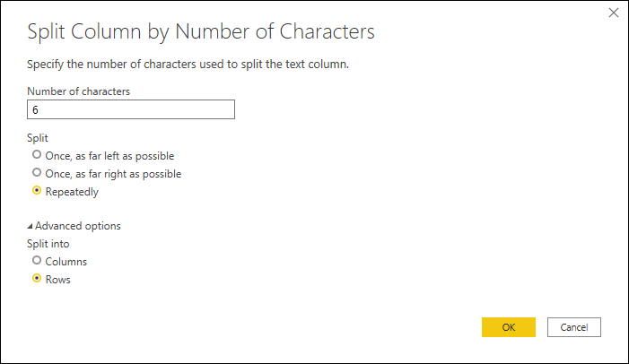The image size is (629, 364).
Task: Click the 'Split into' section label
Action: click(48, 244)
